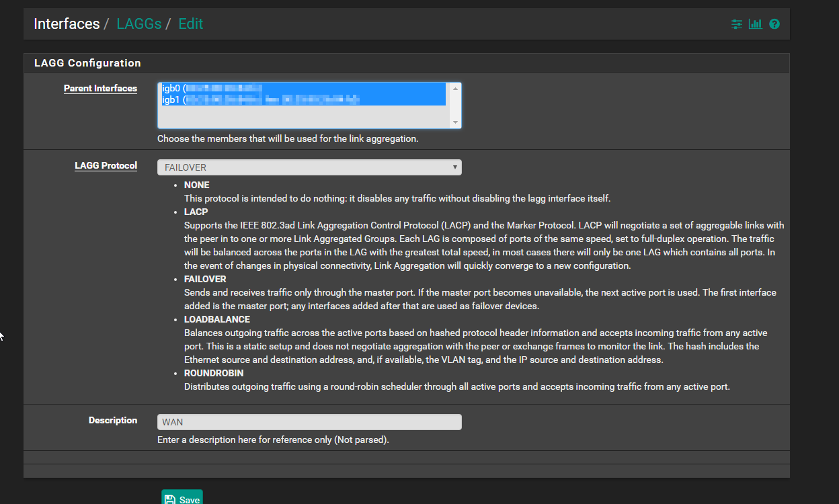Click the LOADBALANCE heading in protocol help
Viewport: 839px width, 504px height.
(216, 319)
